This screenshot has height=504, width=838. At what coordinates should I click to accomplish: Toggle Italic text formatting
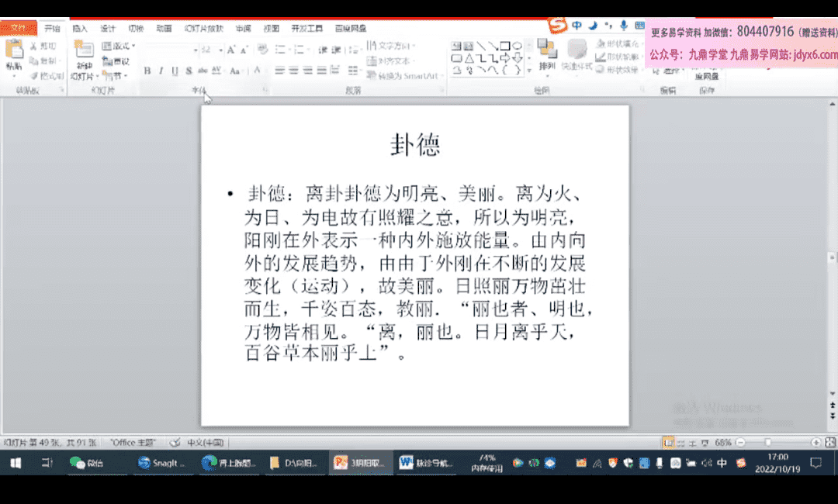click(x=161, y=71)
